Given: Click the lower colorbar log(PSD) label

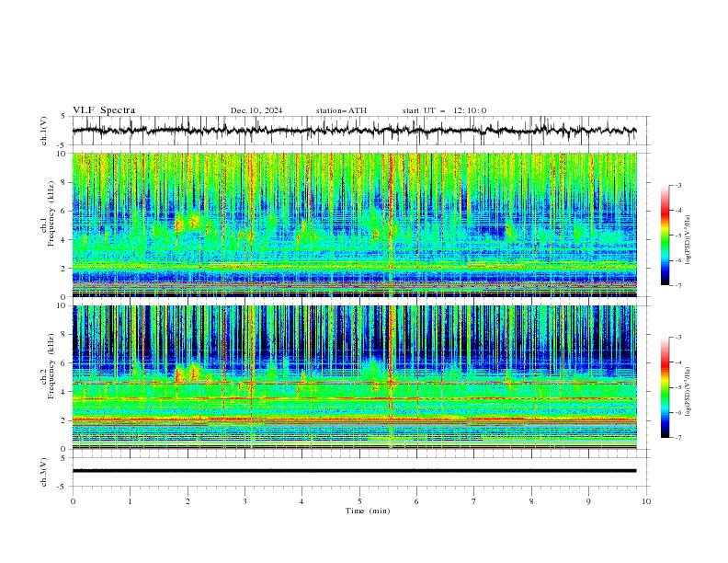Looking at the screenshot, I should click(688, 391).
